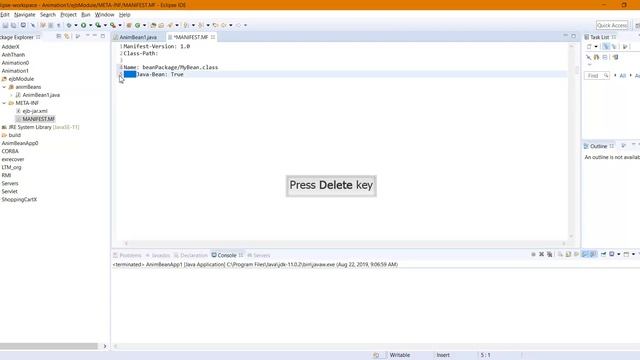Toggle show console on standard error change
Viewport: 640px width, 360px height.
coord(593,254)
